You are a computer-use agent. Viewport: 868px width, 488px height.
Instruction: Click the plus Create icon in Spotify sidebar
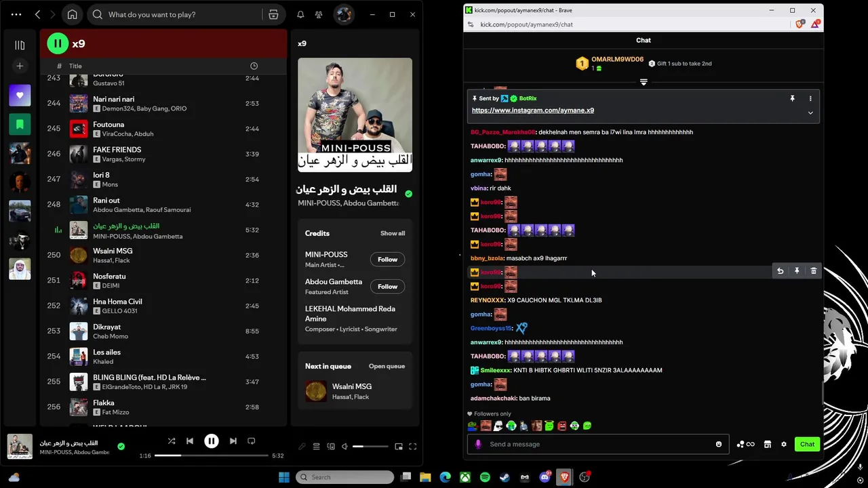coord(20,66)
